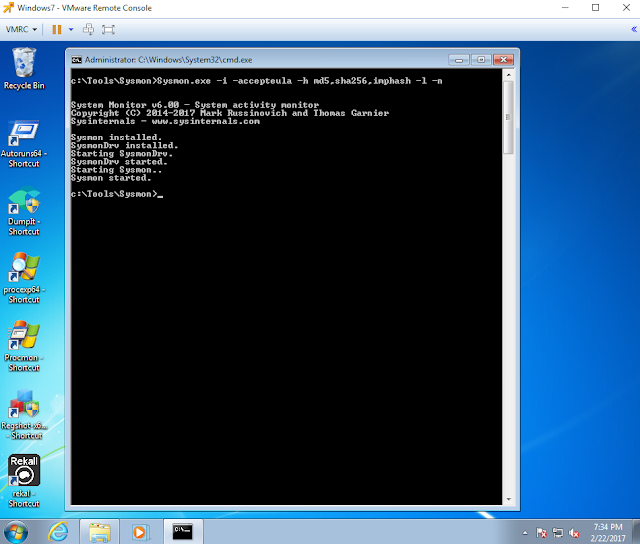Select the DumpIt shortcut icon
Image resolution: width=640 pixels, height=544 pixels.
pyautogui.click(x=24, y=211)
